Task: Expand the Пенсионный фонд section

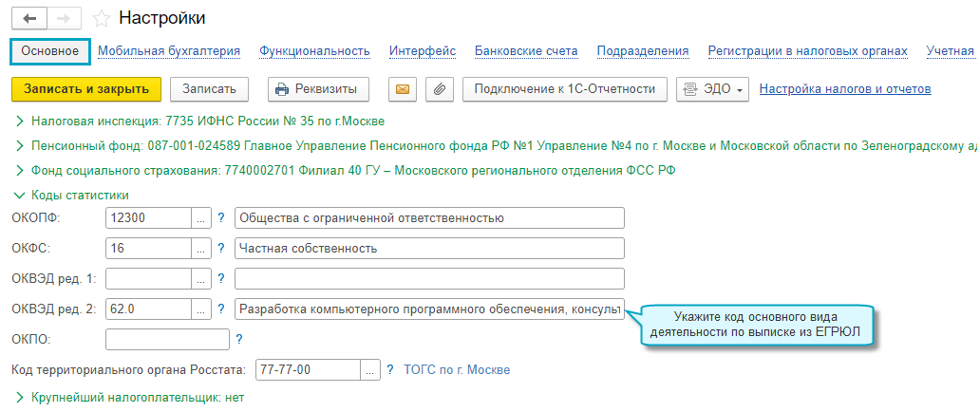Action: 19,146
